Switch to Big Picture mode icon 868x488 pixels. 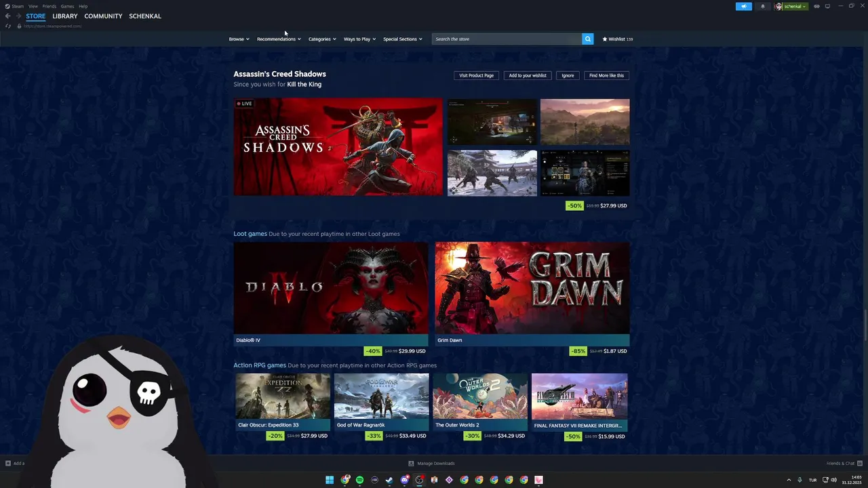(x=827, y=6)
